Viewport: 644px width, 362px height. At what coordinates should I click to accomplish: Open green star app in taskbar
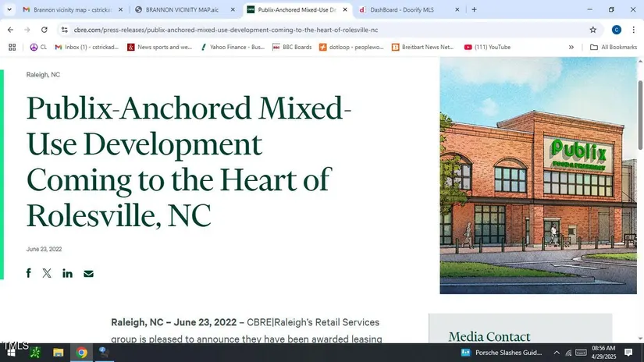[35, 353]
